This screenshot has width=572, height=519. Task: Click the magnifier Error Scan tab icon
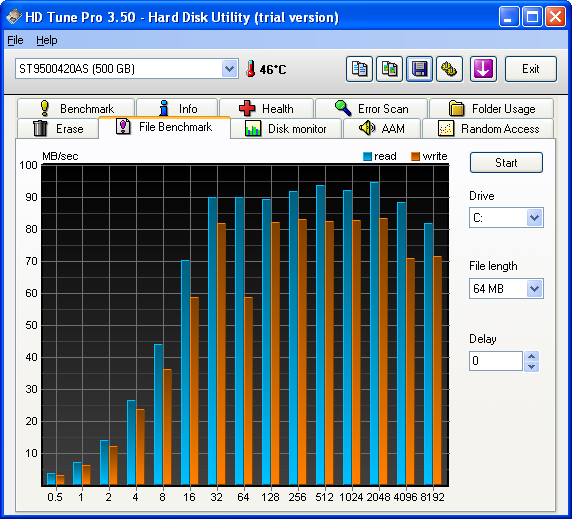tap(343, 108)
